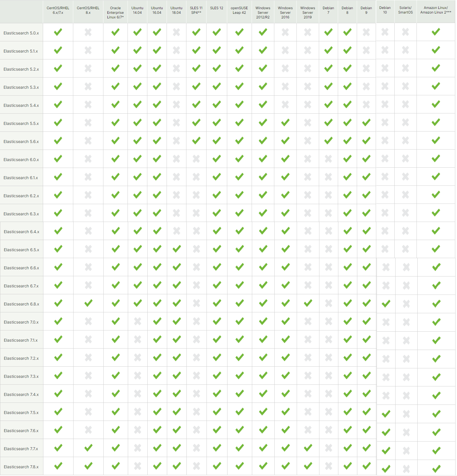Click the checkmark for Elasticsearch 5.2.x under Oracle Enterprise Linux
The height and width of the screenshot is (476, 457).
pyautogui.click(x=115, y=68)
